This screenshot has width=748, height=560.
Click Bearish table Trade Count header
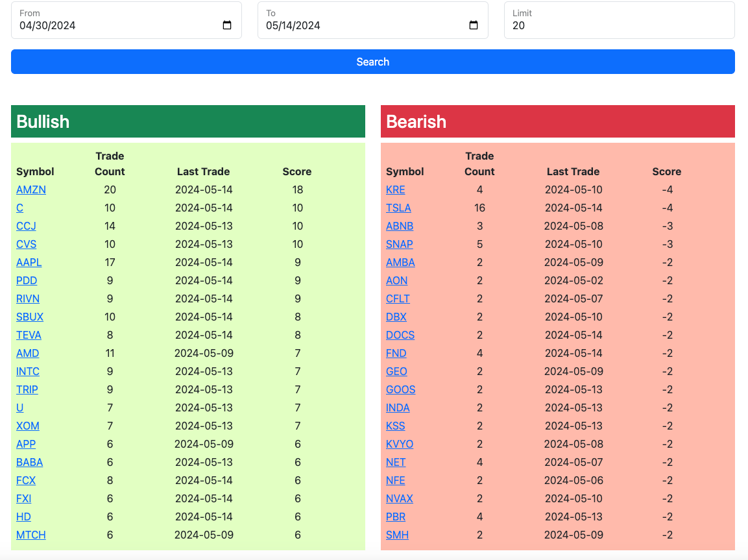479,164
